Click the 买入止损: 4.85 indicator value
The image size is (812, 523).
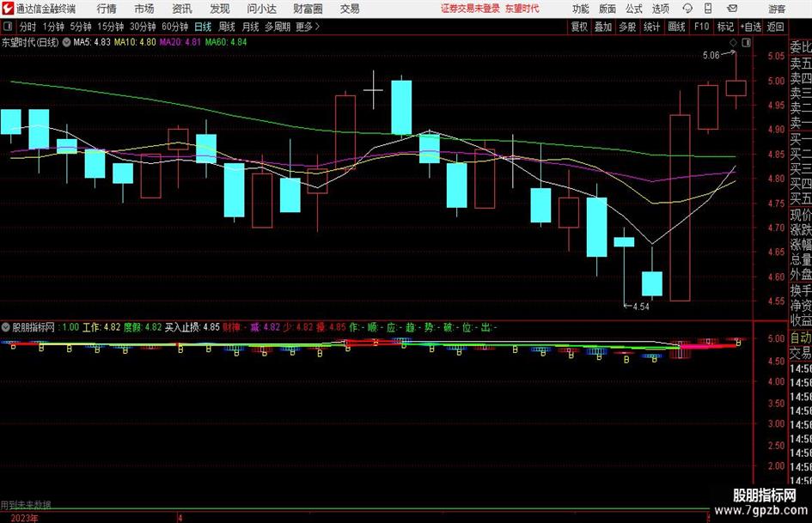[192, 327]
